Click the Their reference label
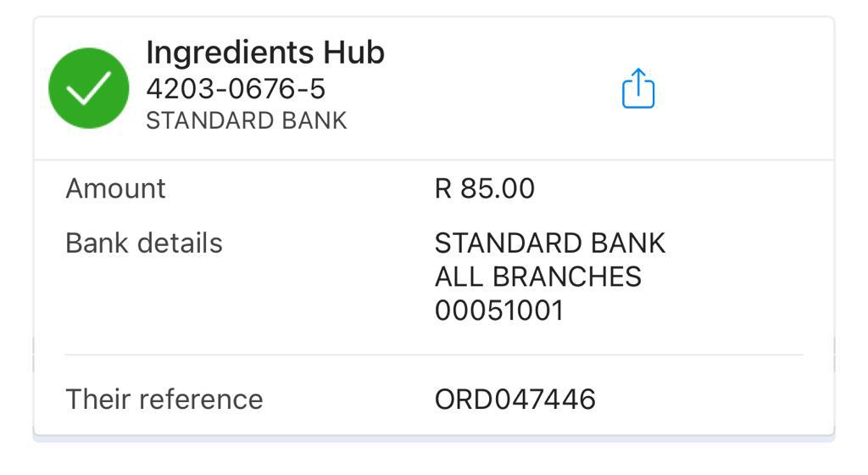Screen dimensions: 868x475 click(164, 400)
